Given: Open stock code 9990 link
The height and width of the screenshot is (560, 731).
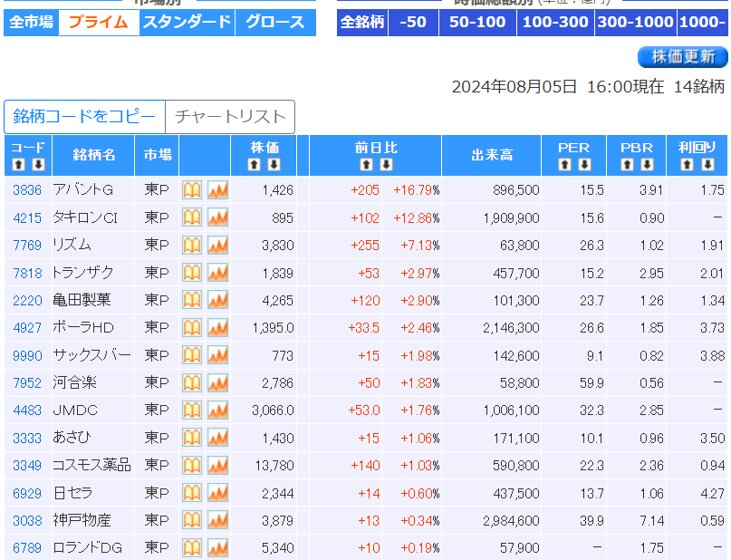Looking at the screenshot, I should click(27, 355).
